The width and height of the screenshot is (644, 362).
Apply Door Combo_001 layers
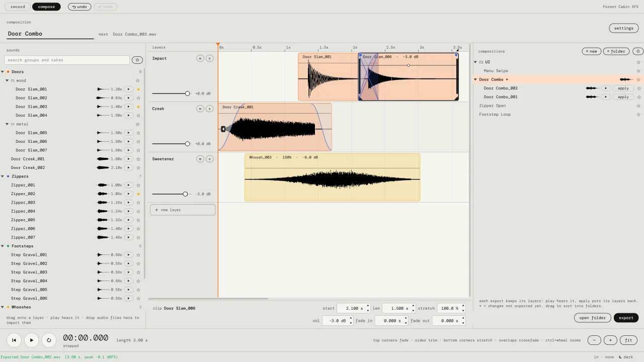tap(623, 97)
